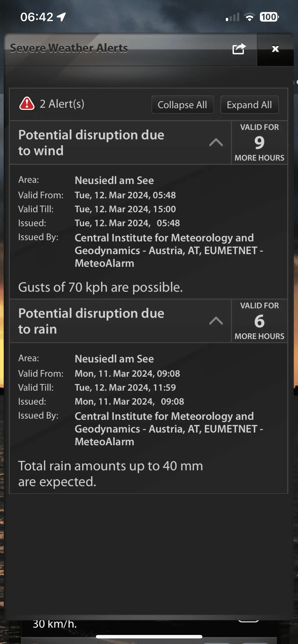
Task: Tap the "Valid for 6 more hours" box
Action: click(x=259, y=321)
